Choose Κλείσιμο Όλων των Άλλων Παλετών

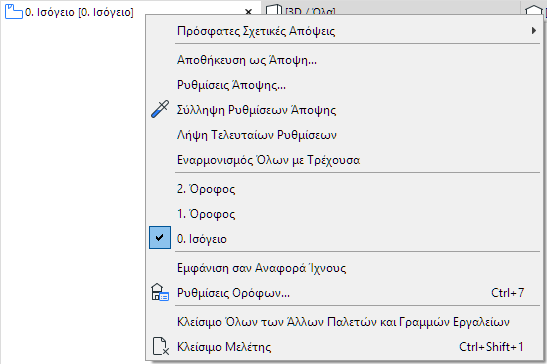click(344, 322)
